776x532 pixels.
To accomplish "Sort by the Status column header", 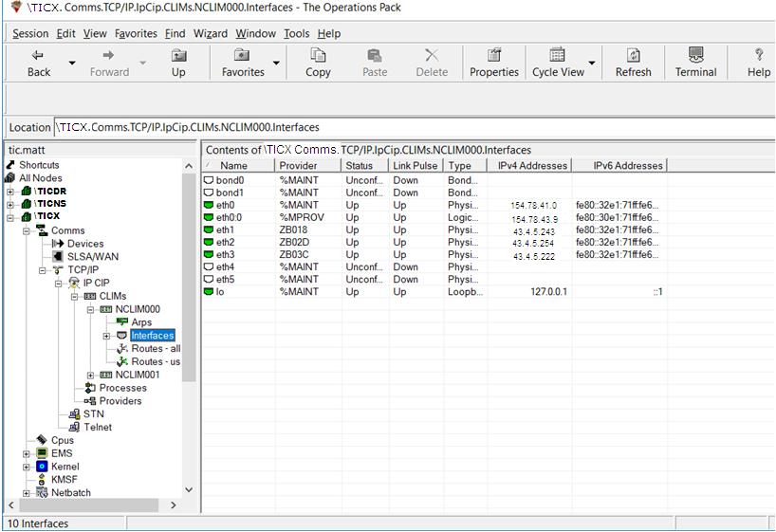I will [x=357, y=165].
